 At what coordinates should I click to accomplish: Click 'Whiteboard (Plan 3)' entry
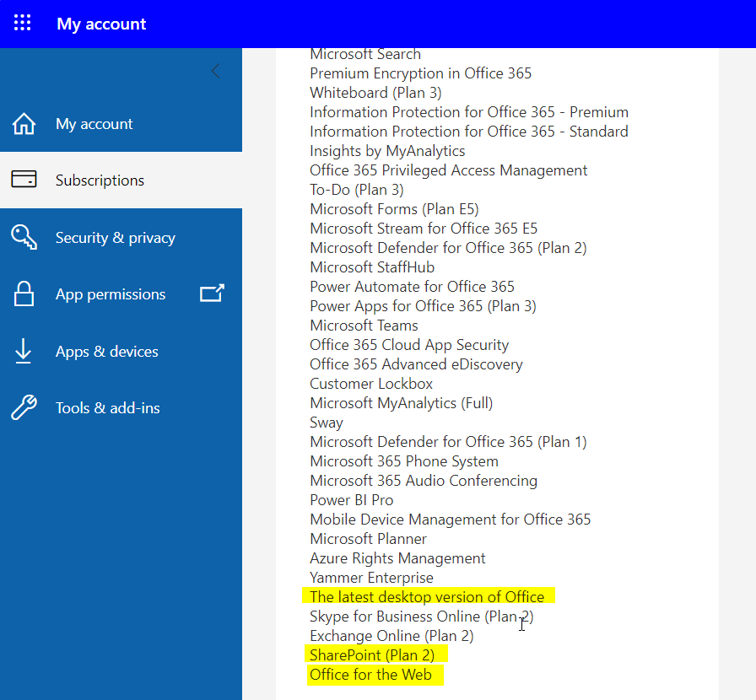375,93
